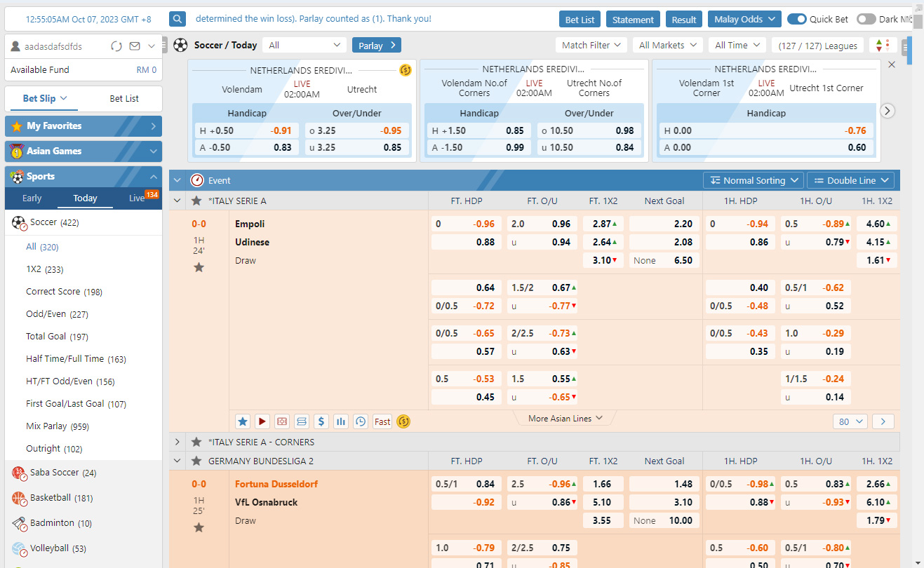924x568 pixels.
Task: Open the search magnifier icon
Action: (x=178, y=19)
